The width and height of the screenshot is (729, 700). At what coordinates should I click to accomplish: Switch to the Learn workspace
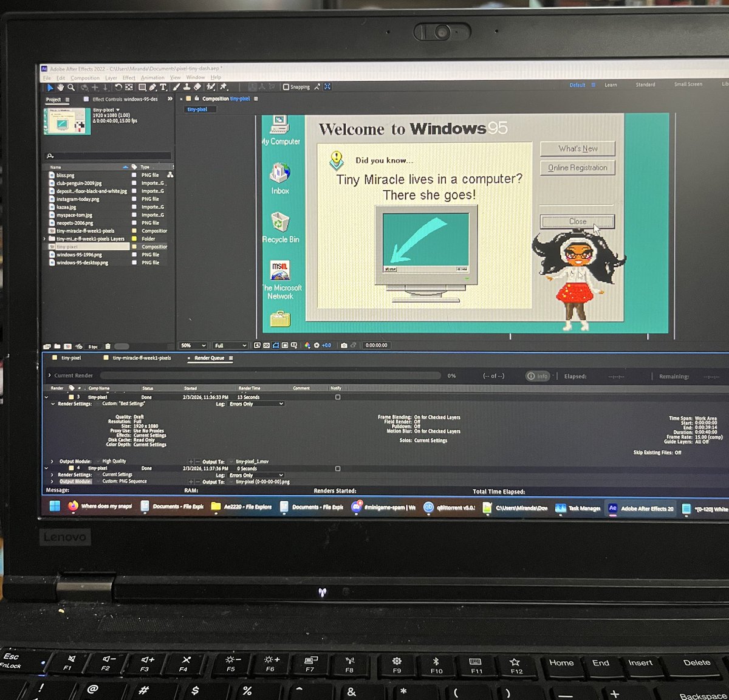[x=611, y=84]
